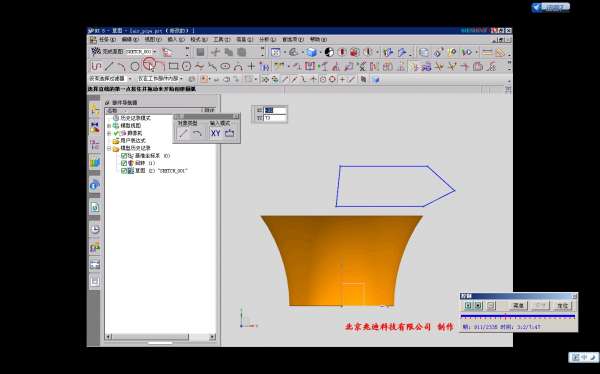This screenshot has width=600, height=374.
Task: Click the blue bird button at top right
Action: click(551, 7)
